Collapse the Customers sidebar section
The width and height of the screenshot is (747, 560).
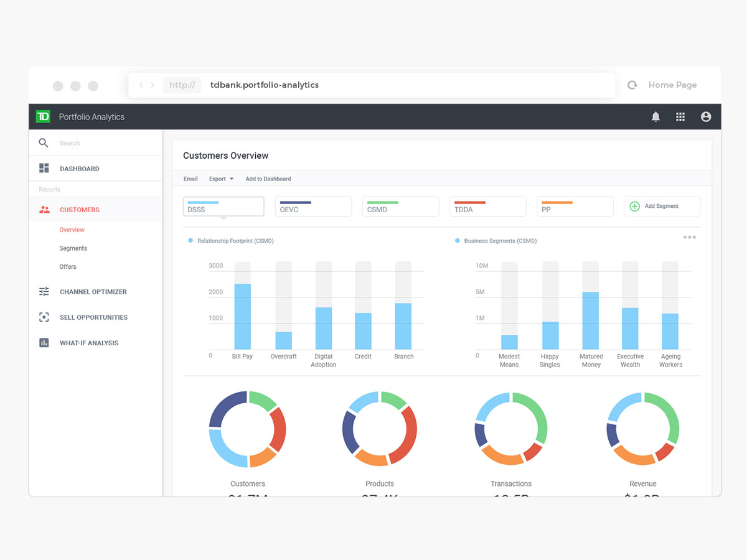coord(79,210)
